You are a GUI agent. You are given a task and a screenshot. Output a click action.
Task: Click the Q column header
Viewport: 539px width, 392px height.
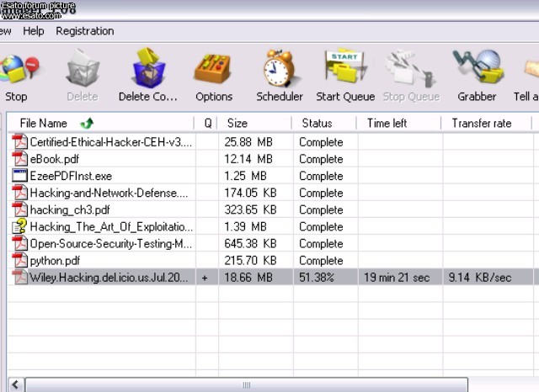(206, 123)
